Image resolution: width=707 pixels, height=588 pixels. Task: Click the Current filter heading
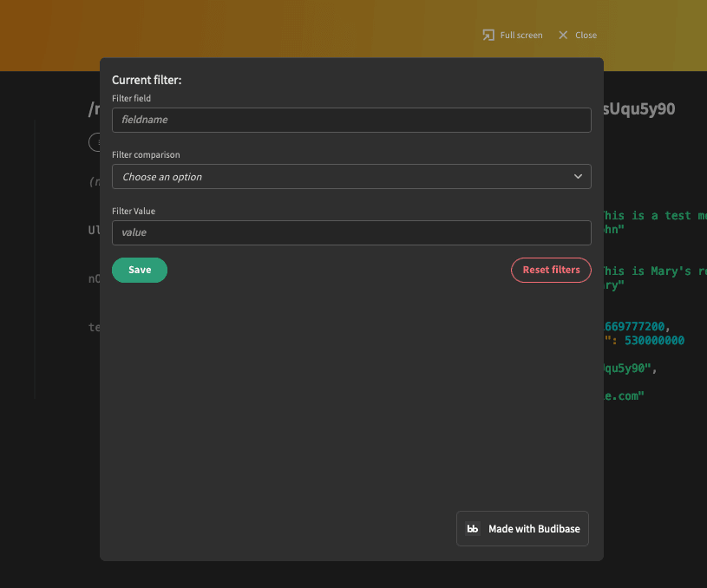point(147,80)
